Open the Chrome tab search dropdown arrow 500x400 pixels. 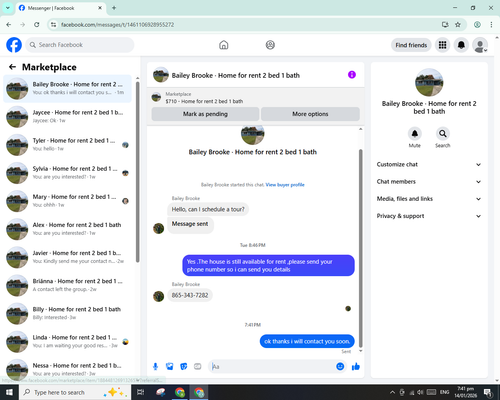(8, 8)
